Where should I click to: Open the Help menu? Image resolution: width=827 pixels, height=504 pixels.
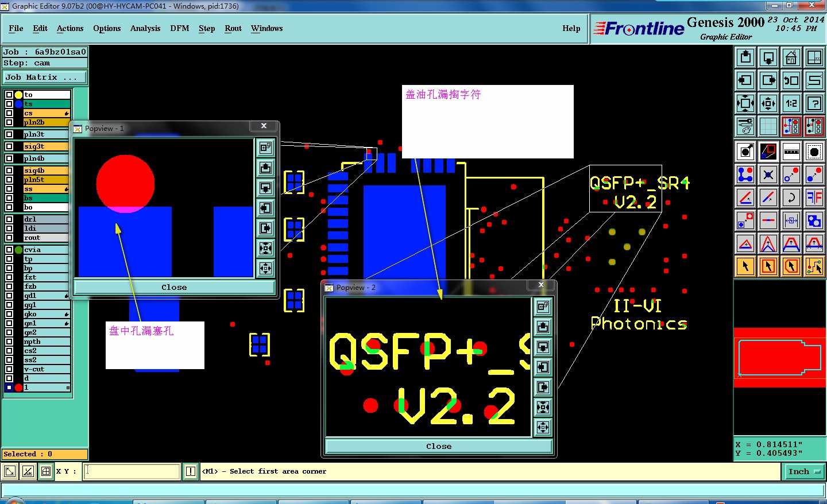point(571,28)
